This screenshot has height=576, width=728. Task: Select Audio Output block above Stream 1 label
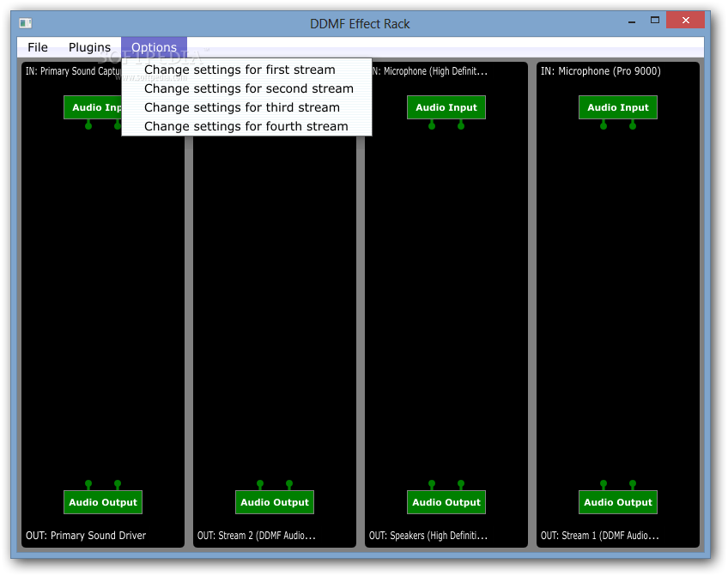click(618, 502)
